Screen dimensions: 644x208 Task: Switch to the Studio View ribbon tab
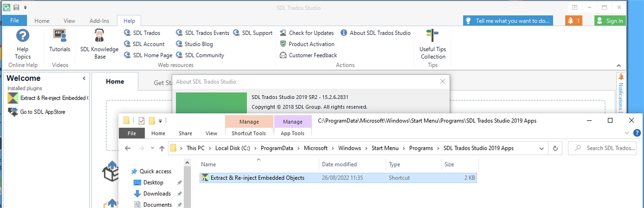pyautogui.click(x=69, y=21)
